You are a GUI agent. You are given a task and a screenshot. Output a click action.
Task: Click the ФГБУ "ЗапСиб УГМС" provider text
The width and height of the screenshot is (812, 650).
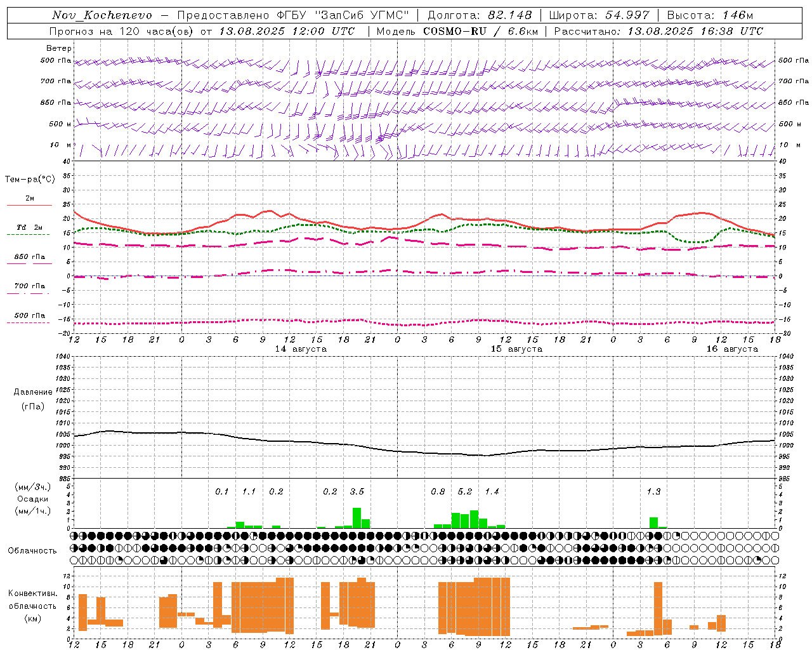click(x=343, y=15)
